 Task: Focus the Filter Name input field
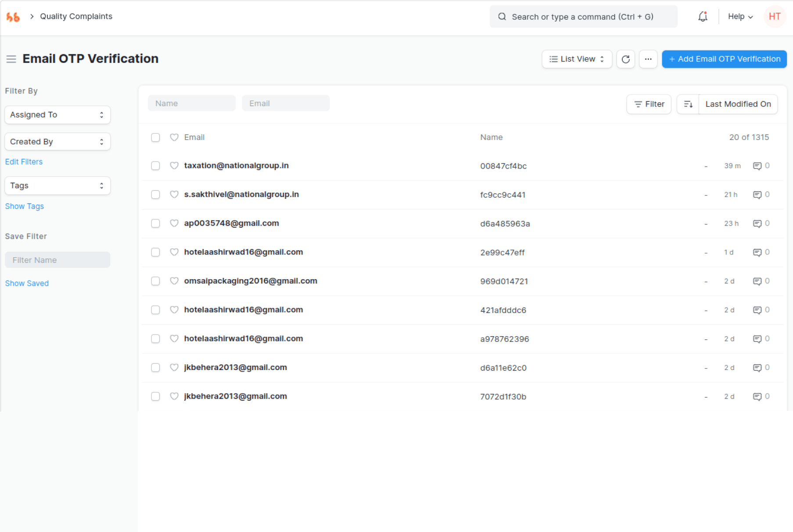tap(58, 260)
